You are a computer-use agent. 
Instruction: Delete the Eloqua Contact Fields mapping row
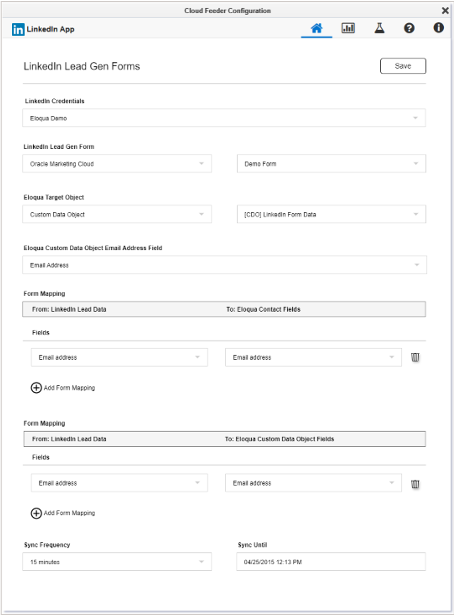coord(415,358)
